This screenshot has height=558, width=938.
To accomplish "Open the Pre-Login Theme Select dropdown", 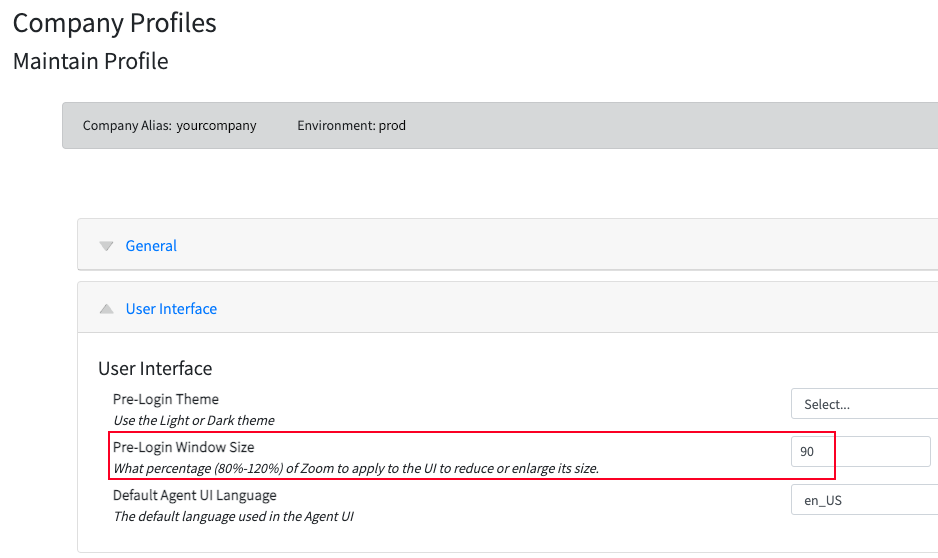I will pyautogui.click(x=864, y=404).
